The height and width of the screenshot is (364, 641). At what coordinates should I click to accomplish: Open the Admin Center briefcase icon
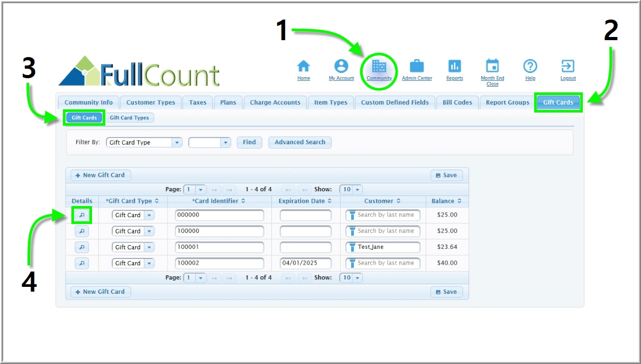pyautogui.click(x=417, y=66)
